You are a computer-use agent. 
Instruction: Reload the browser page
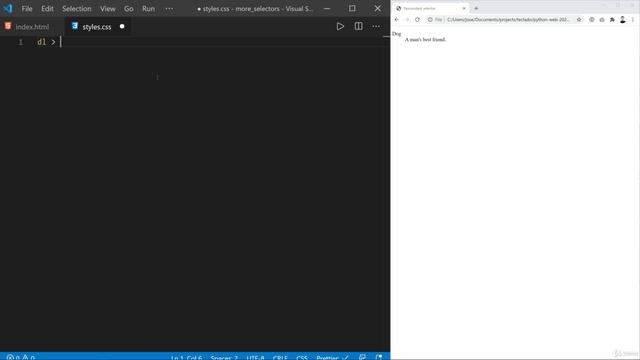click(417, 20)
